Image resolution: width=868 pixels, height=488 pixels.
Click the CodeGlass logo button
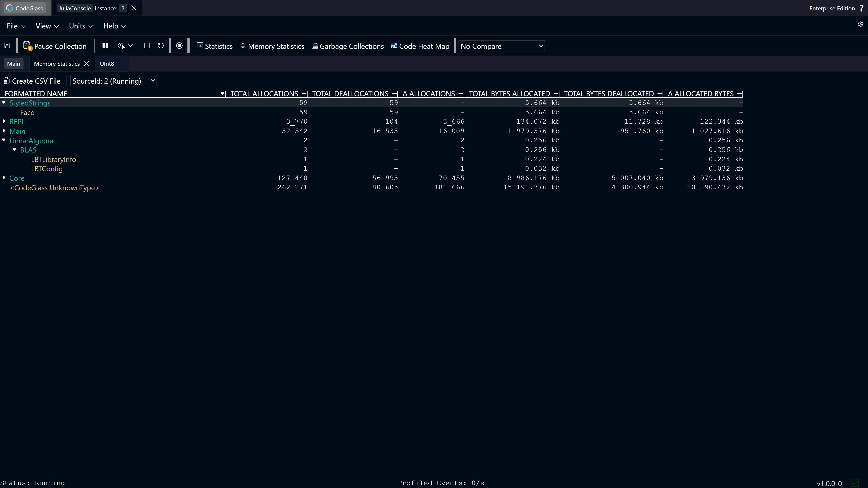pos(25,8)
